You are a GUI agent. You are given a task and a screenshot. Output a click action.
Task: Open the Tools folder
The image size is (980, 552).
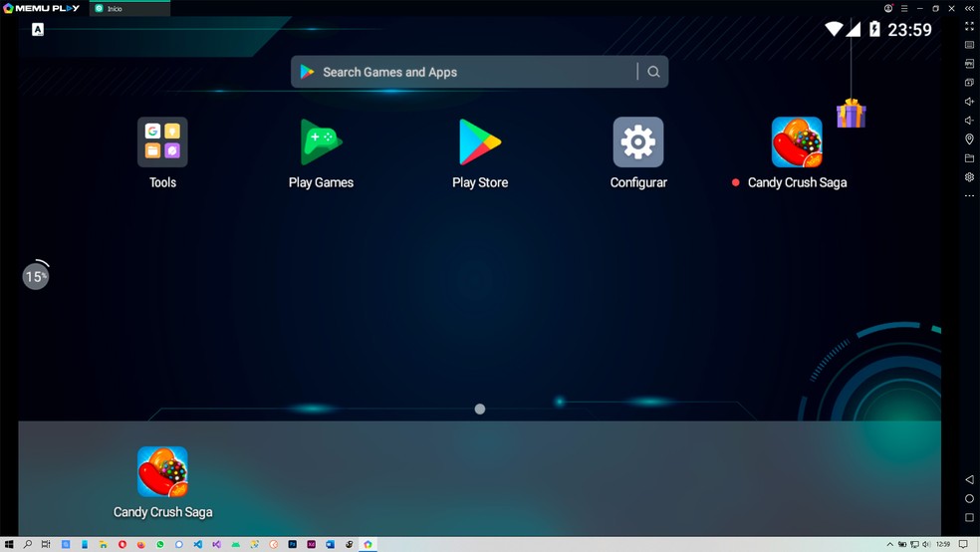[x=162, y=142]
